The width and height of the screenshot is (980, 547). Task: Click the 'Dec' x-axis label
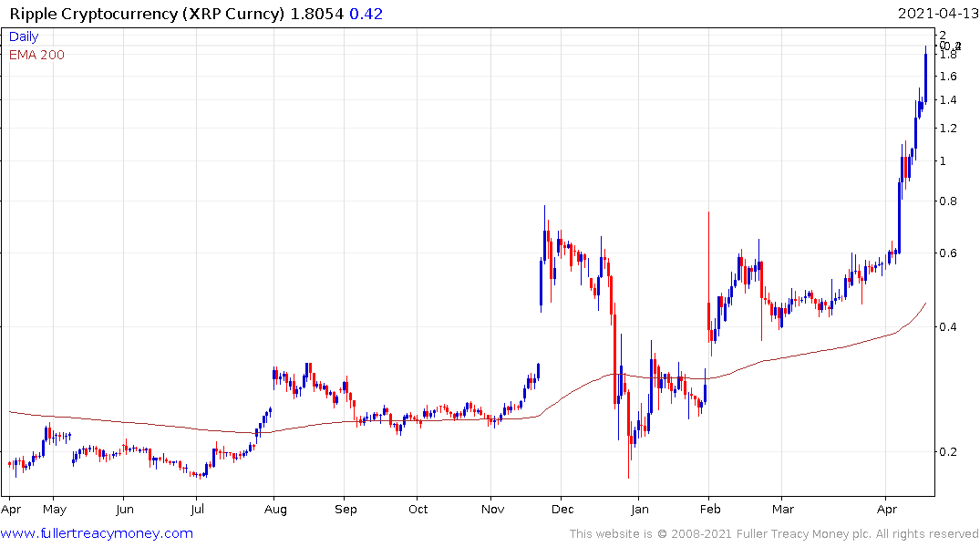pos(562,510)
